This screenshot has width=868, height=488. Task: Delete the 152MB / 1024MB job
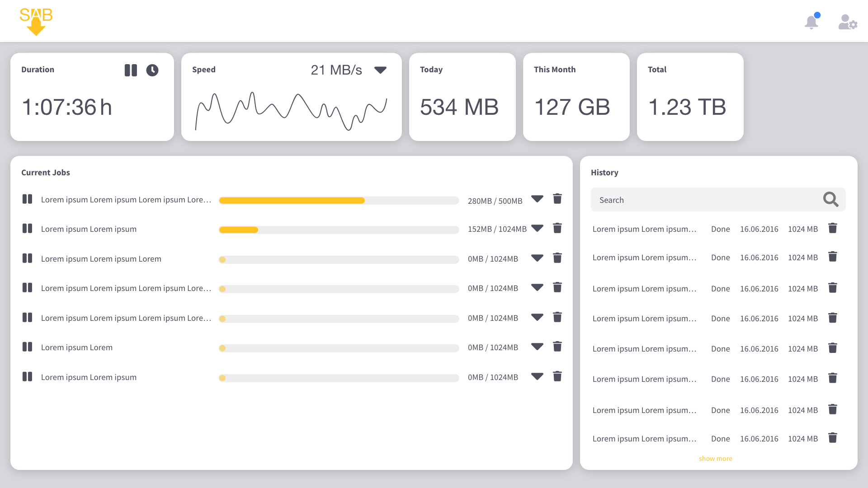(x=557, y=228)
